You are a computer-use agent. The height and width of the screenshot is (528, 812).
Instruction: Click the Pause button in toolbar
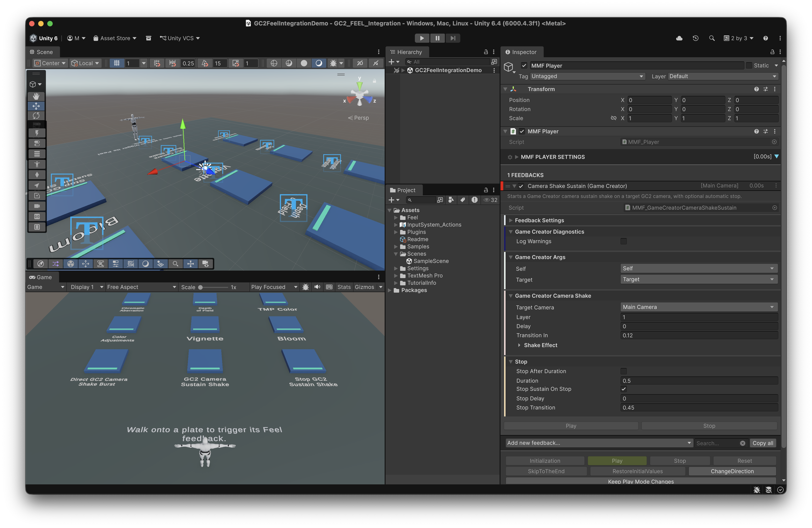point(437,38)
